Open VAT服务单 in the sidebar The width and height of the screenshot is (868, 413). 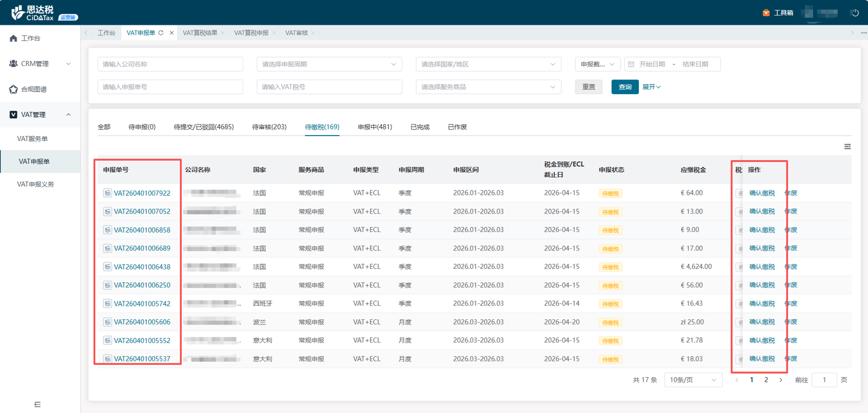coord(33,138)
